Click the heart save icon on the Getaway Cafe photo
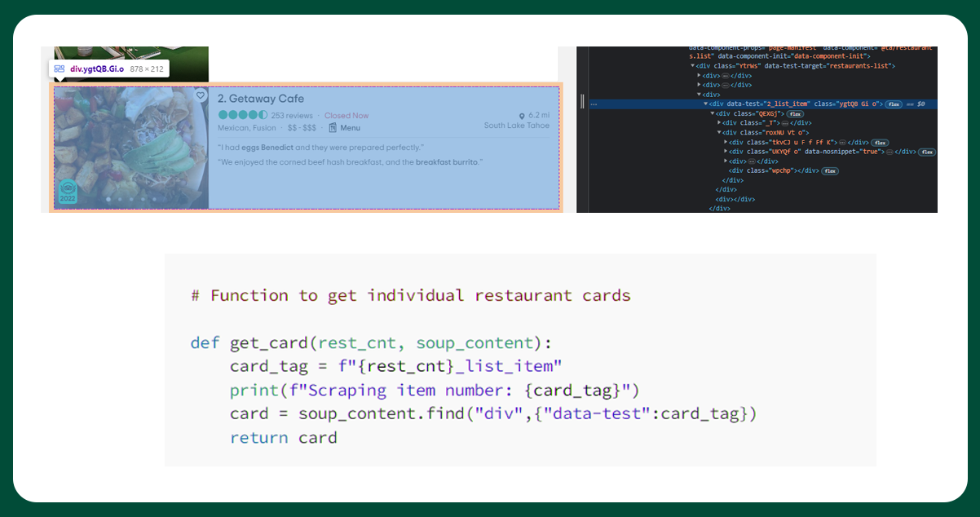This screenshot has width=980, height=517. coord(200,95)
